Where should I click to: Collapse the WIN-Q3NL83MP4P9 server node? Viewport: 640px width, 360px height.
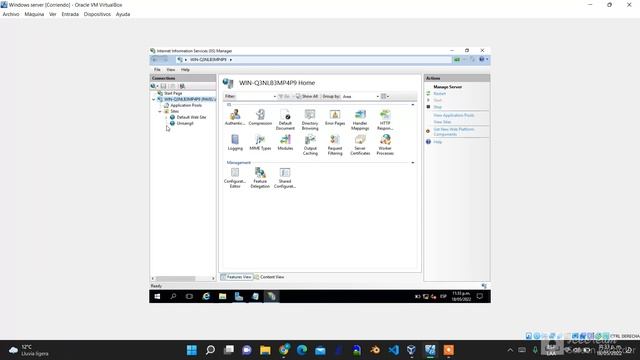click(154, 99)
